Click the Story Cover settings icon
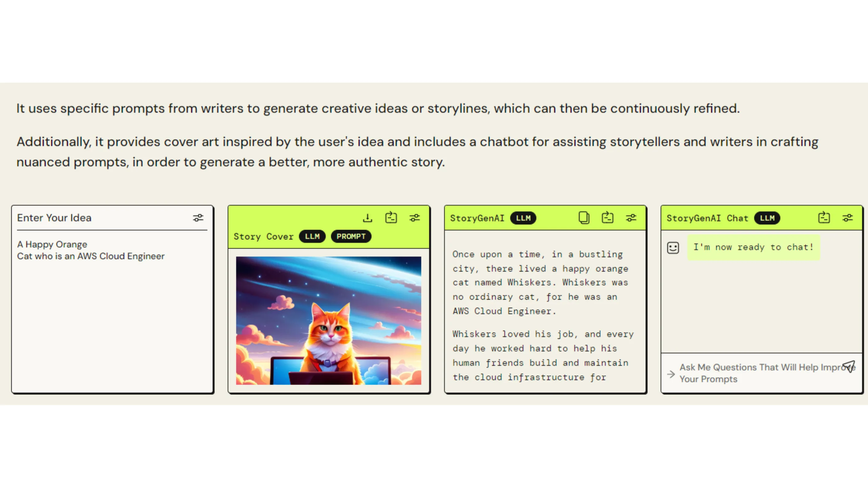The image size is (868, 488). [414, 218]
